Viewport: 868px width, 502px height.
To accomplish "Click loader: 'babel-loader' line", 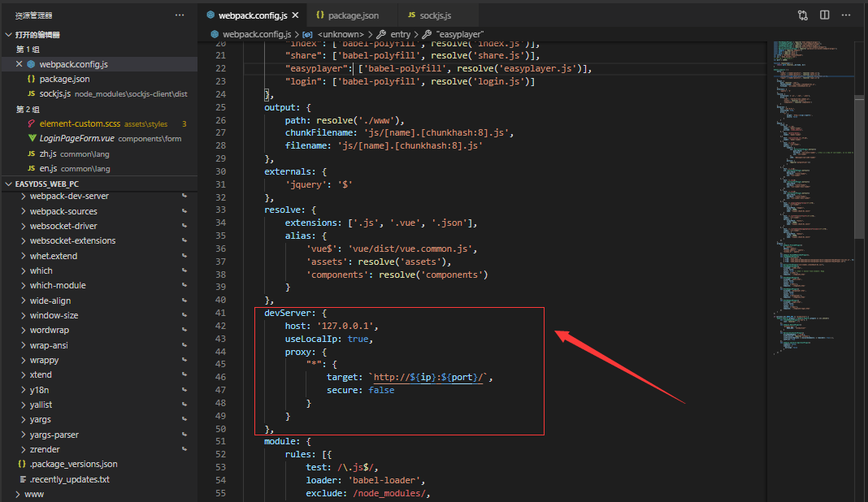I will [366, 480].
